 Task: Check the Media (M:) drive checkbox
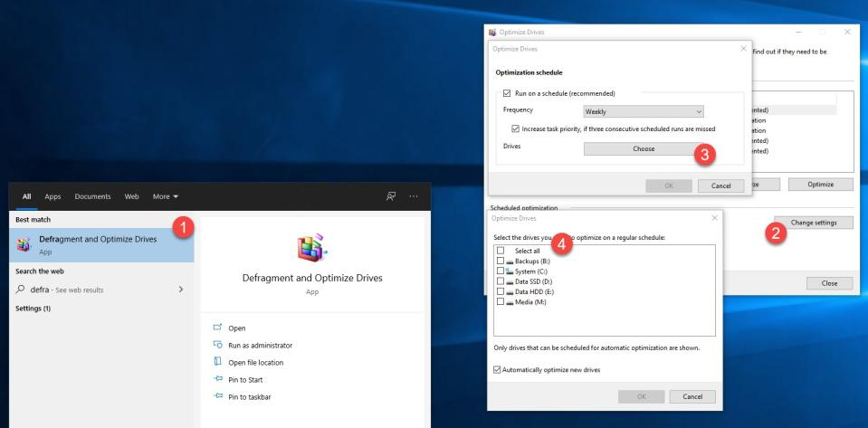pos(501,301)
